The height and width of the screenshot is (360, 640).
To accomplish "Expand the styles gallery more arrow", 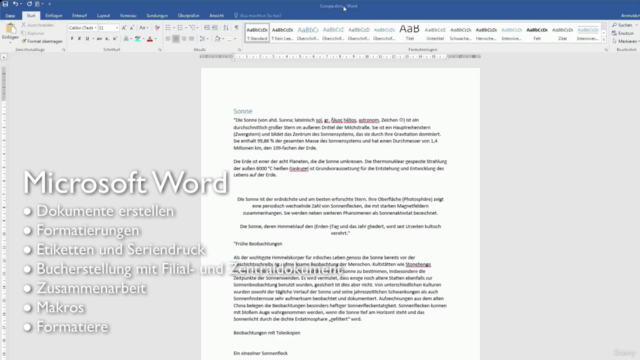I will pos(604,39).
